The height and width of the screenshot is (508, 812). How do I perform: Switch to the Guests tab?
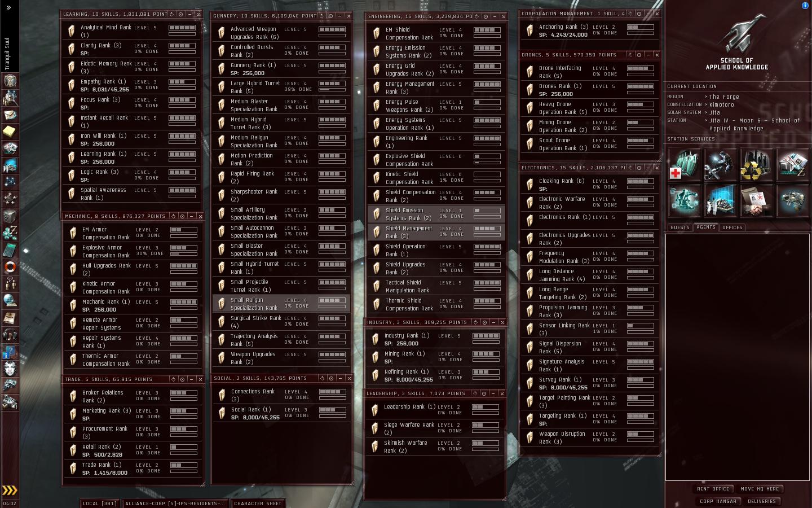pos(680,227)
